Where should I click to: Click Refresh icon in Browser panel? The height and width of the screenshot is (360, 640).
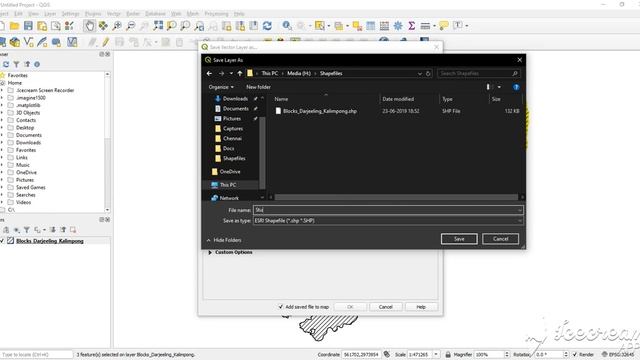[6, 64]
